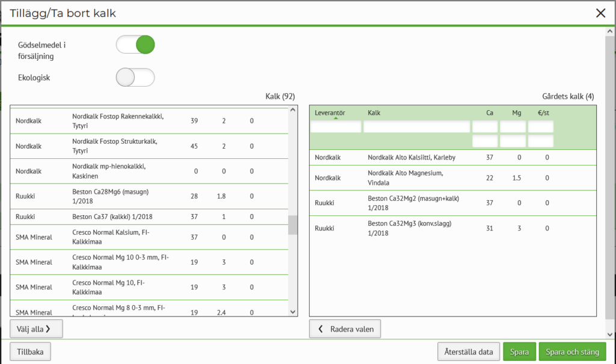The image size is (616, 364).
Task: Select Nordkalk mp-hienokalkki, Kaskinen row
Action: pos(149,171)
